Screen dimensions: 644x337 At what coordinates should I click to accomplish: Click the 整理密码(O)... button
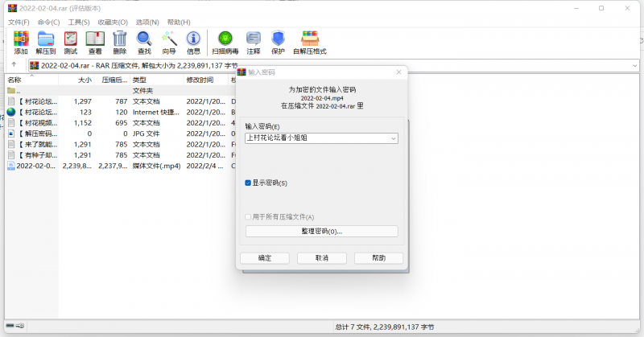click(321, 231)
